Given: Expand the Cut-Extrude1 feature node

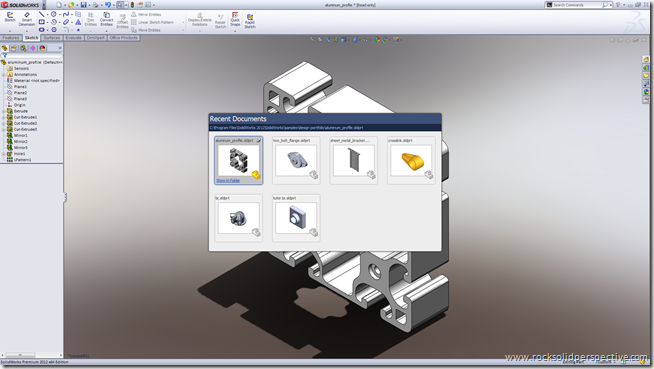Looking at the screenshot, I should point(4,117).
